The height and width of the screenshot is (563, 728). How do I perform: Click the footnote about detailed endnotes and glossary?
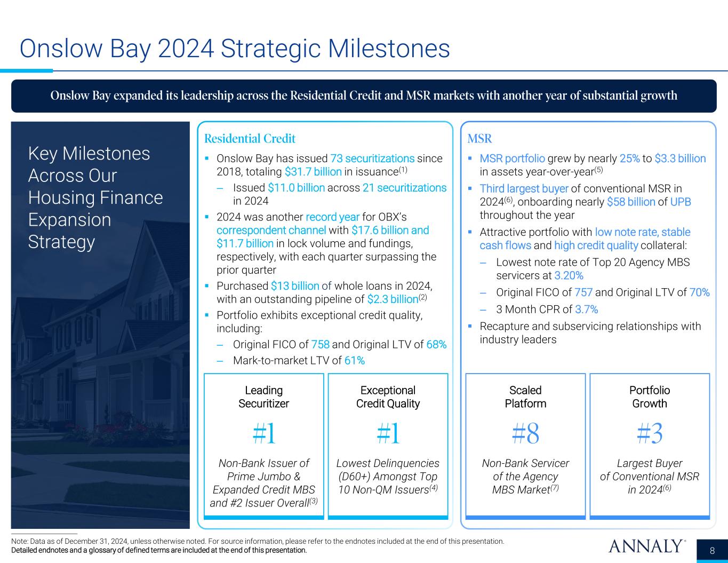tap(159, 550)
